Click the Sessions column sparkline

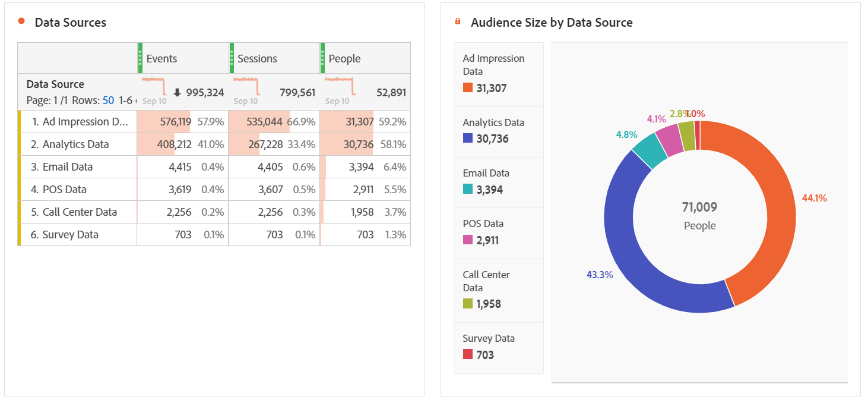coord(247,85)
